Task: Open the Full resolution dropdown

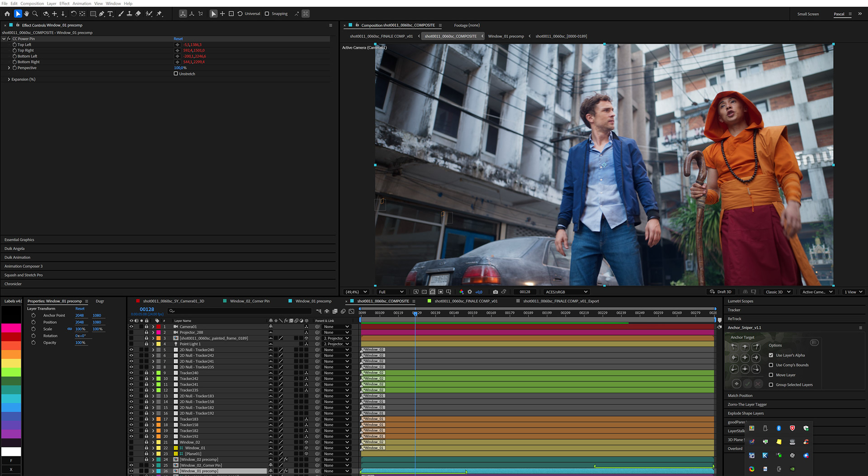Action: [391, 292]
